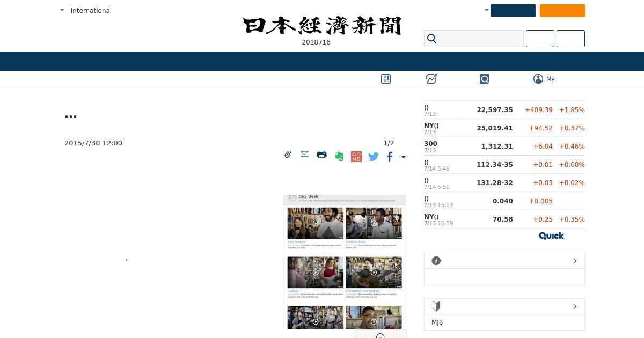The width and height of the screenshot is (644, 338).
Task: Open the dropdown arrow beside blue button
Action: [x=487, y=10]
